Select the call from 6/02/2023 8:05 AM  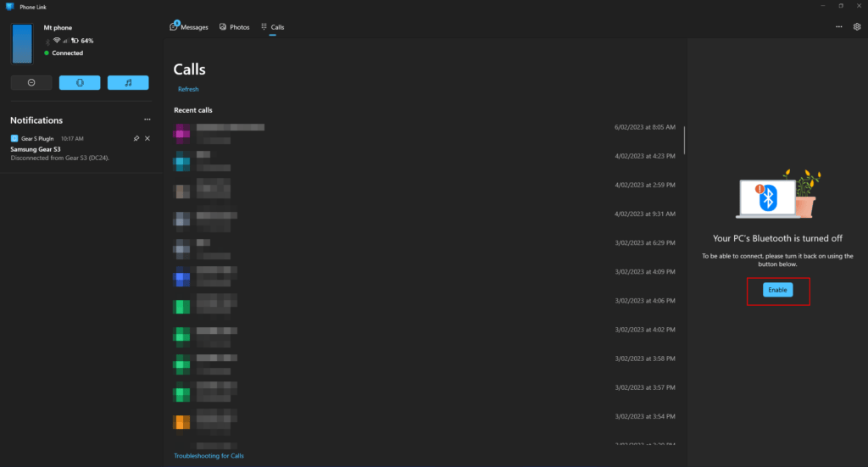coord(424,132)
